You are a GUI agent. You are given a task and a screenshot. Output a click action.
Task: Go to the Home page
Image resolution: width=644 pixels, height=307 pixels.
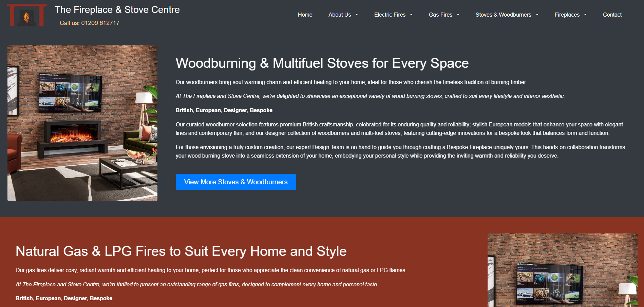coord(305,15)
